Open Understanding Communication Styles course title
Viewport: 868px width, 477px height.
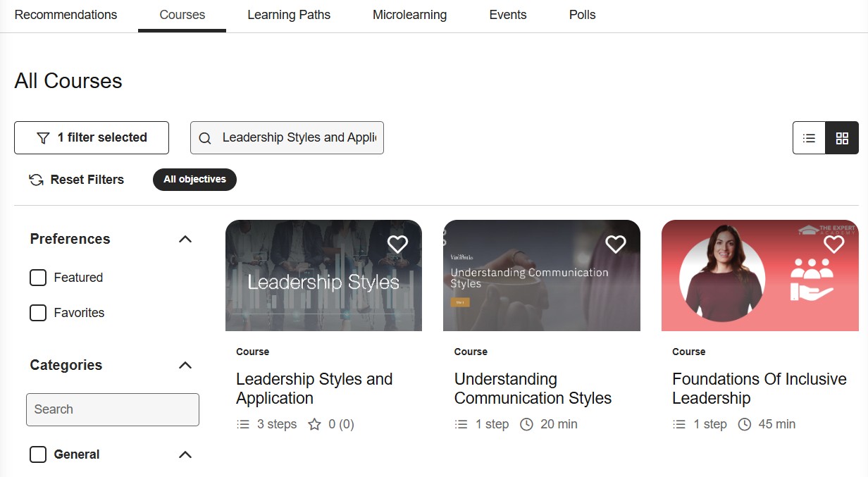coord(533,388)
